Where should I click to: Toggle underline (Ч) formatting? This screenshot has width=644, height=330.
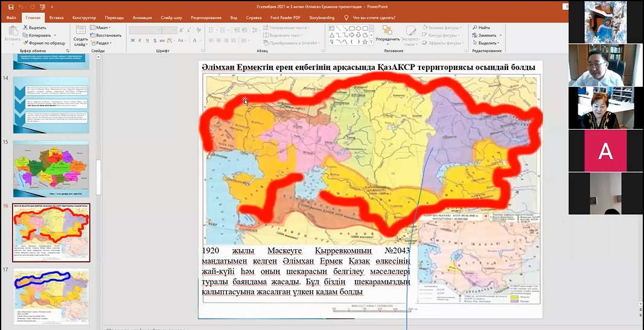(x=148, y=41)
